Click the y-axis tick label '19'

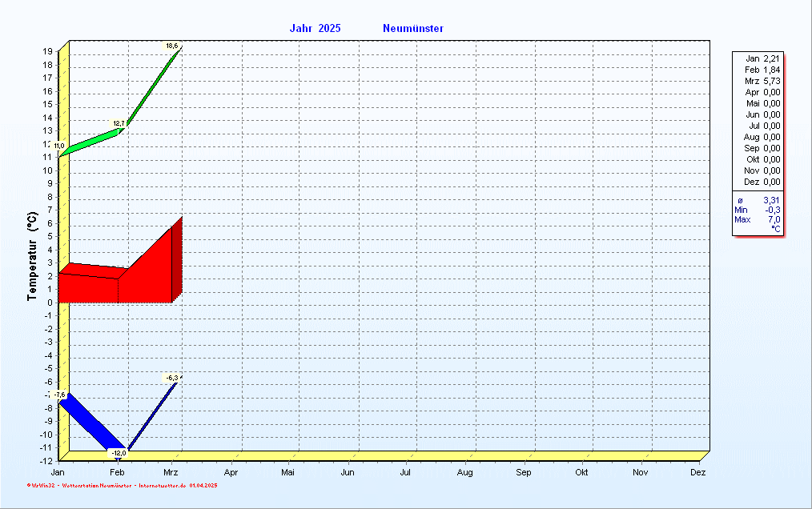(47, 51)
